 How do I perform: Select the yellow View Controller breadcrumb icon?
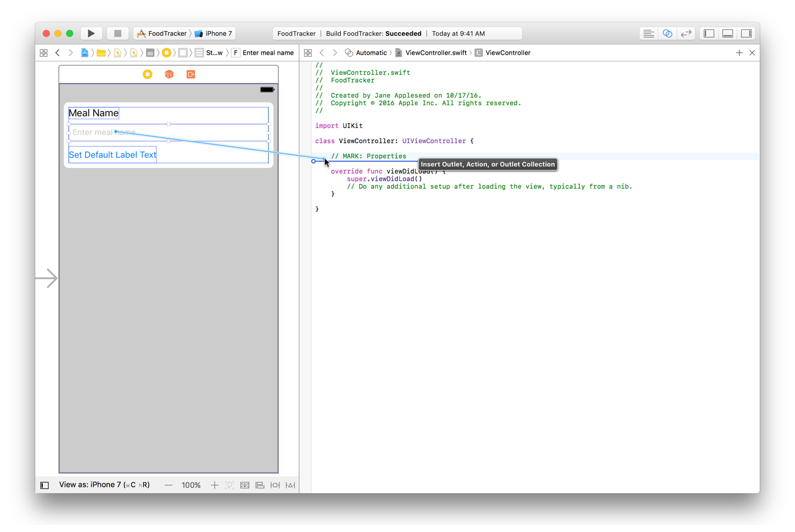tap(167, 53)
